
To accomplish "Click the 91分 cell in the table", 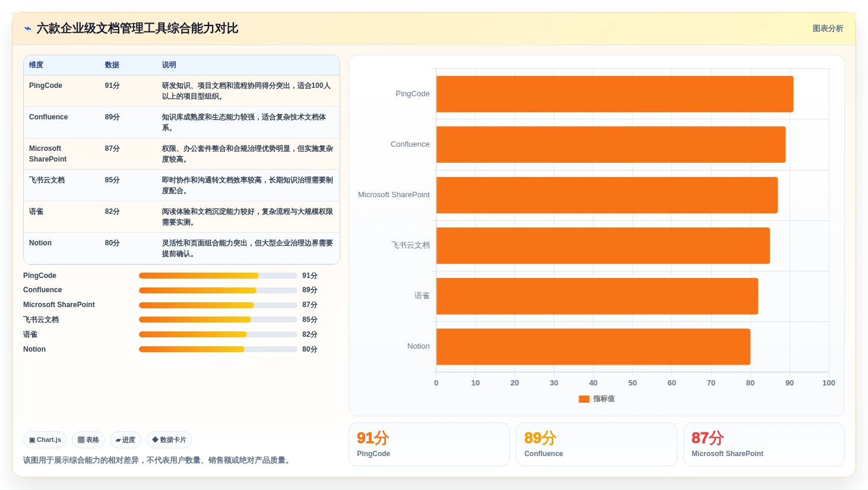I will (112, 86).
